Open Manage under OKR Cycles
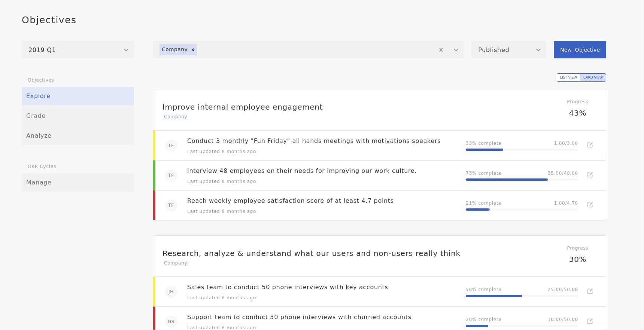 pos(78,183)
